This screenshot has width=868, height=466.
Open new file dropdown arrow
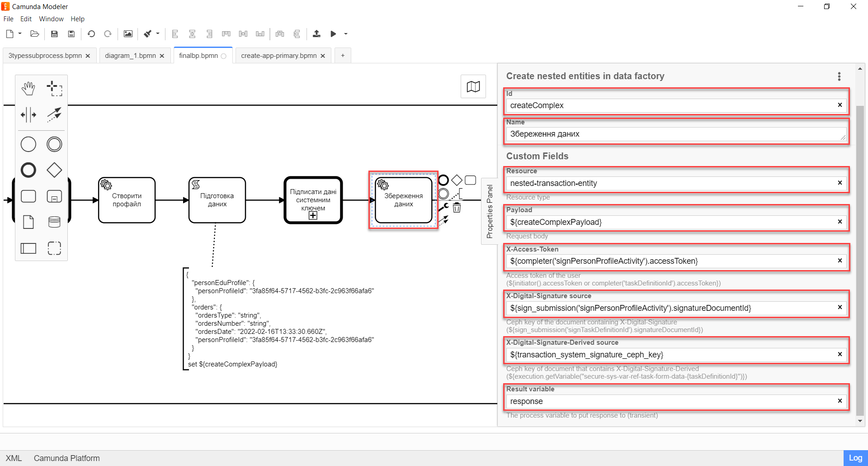click(20, 34)
